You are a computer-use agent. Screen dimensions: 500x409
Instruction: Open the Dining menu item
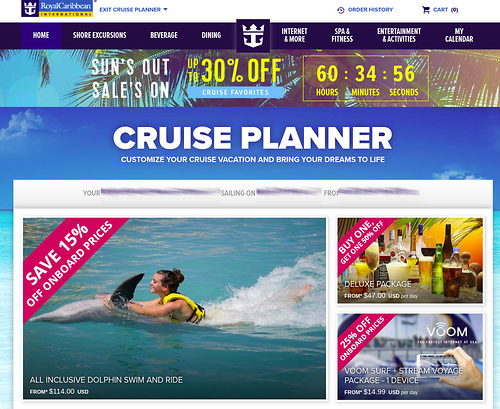tap(211, 35)
